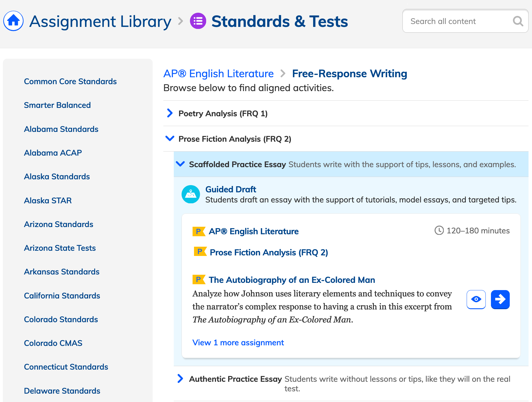Click View 1 more assignment
Viewport: 532px width, 402px height.
tap(238, 342)
